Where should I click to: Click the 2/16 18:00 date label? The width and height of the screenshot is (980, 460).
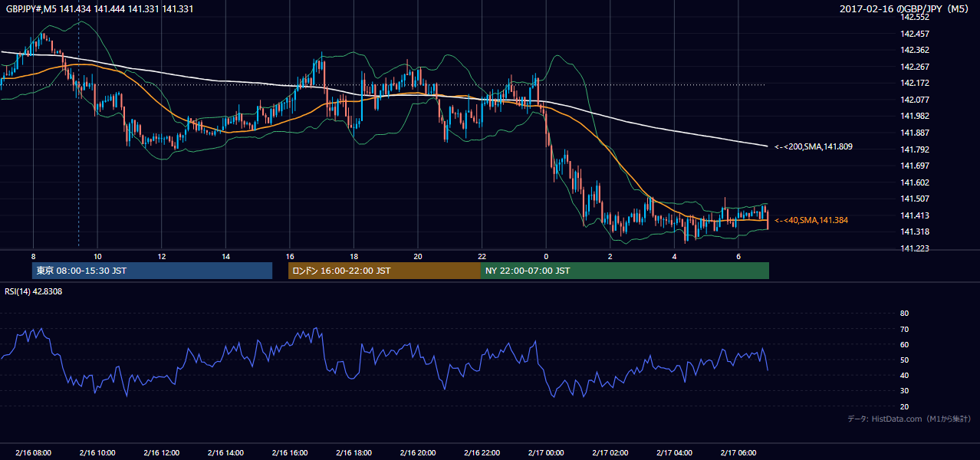click(354, 453)
